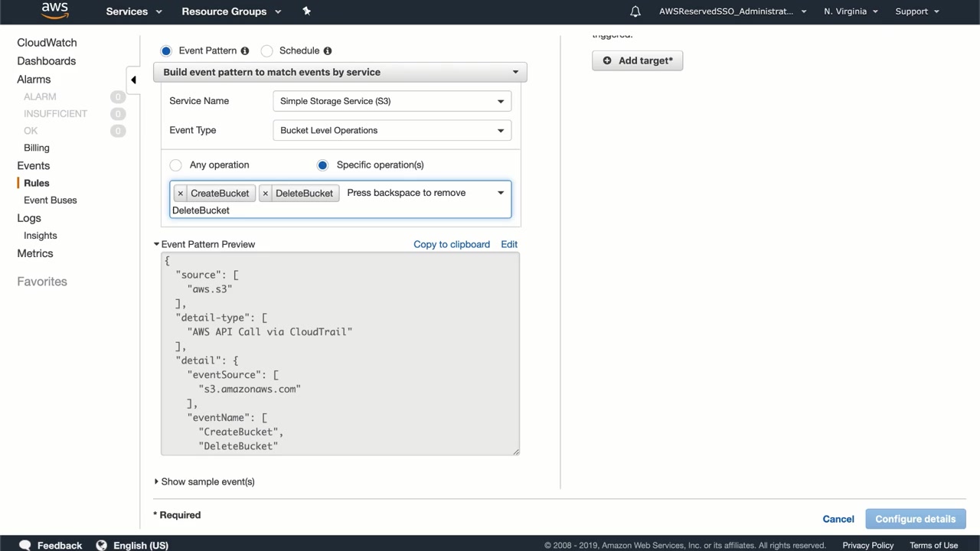Open Event Buses in the sidebar
The image size is (980, 551).
coord(51,201)
